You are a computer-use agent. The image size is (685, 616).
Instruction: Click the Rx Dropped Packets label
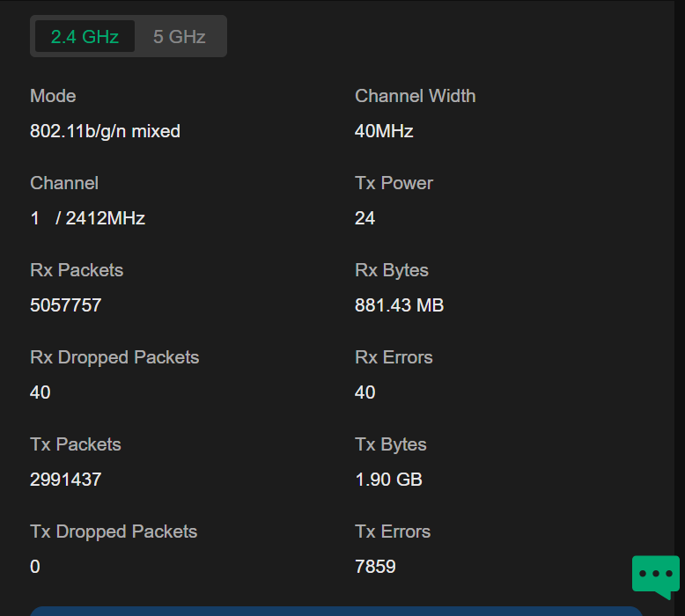coord(114,358)
